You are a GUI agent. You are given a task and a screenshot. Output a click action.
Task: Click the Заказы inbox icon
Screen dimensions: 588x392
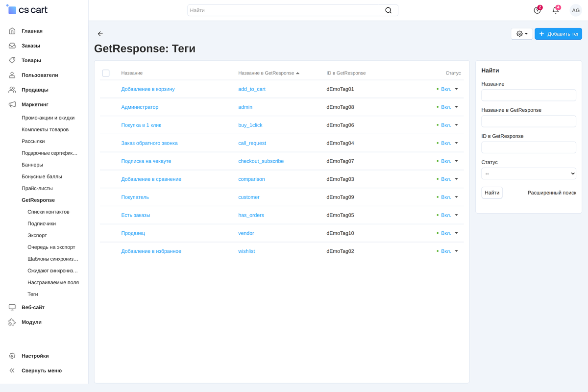point(12,46)
